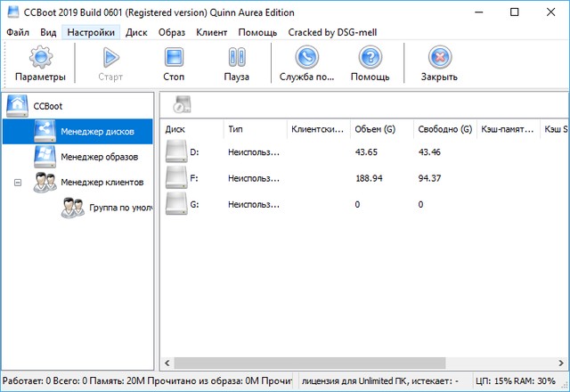Image resolution: width=570 pixels, height=392 pixels.
Task: Open the Параметры settings gear icon
Action: [40, 59]
